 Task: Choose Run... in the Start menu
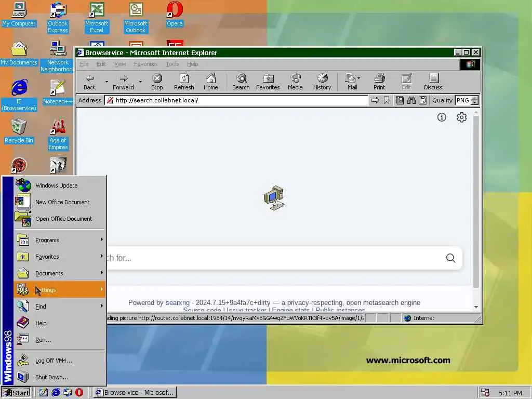tap(60, 340)
